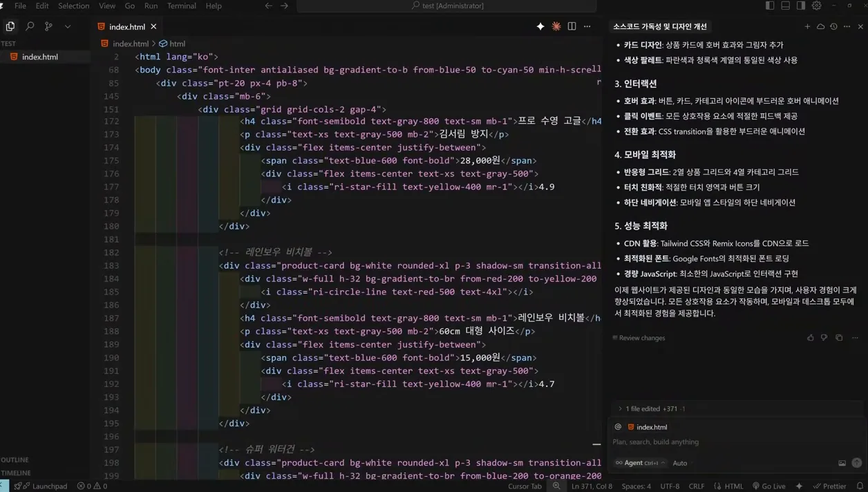Open the Edit menu
This screenshot has height=492, width=868.
coord(42,6)
